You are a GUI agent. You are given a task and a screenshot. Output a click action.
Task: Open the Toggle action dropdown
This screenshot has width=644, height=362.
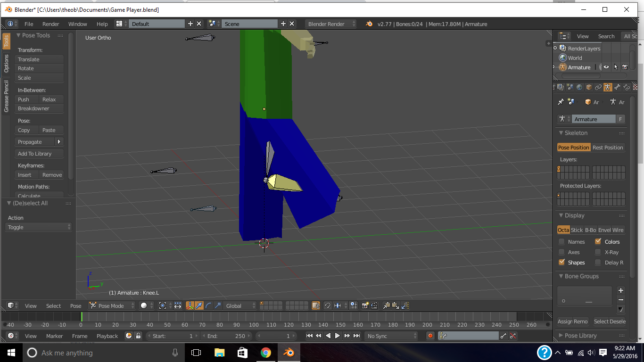[38, 227]
